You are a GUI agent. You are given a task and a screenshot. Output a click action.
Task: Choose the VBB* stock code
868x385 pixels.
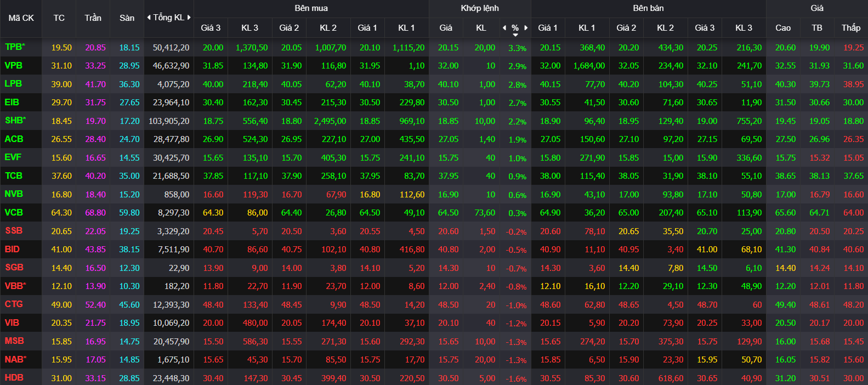coord(15,286)
